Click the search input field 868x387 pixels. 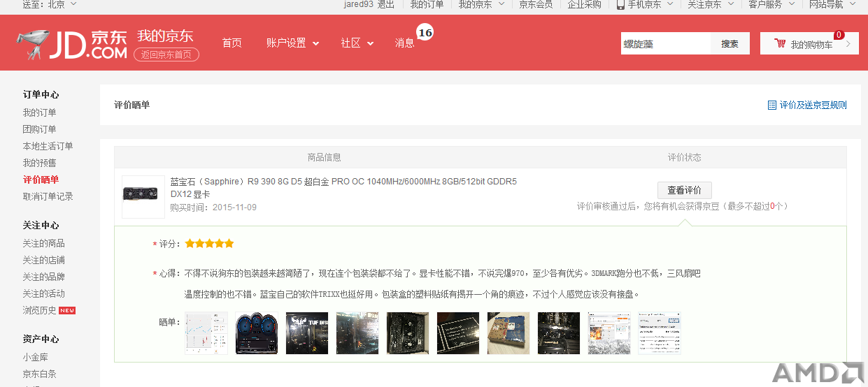tap(666, 43)
